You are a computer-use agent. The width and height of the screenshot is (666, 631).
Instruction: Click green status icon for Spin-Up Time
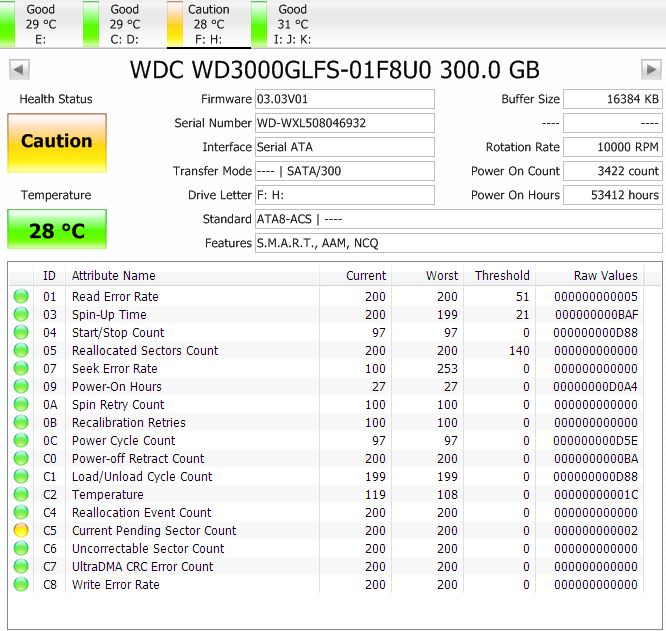21,314
